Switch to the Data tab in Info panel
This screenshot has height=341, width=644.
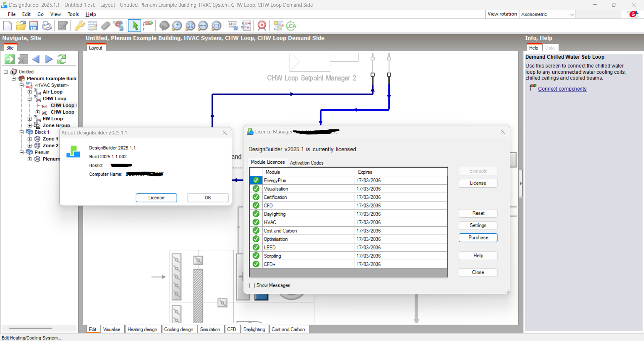click(550, 48)
